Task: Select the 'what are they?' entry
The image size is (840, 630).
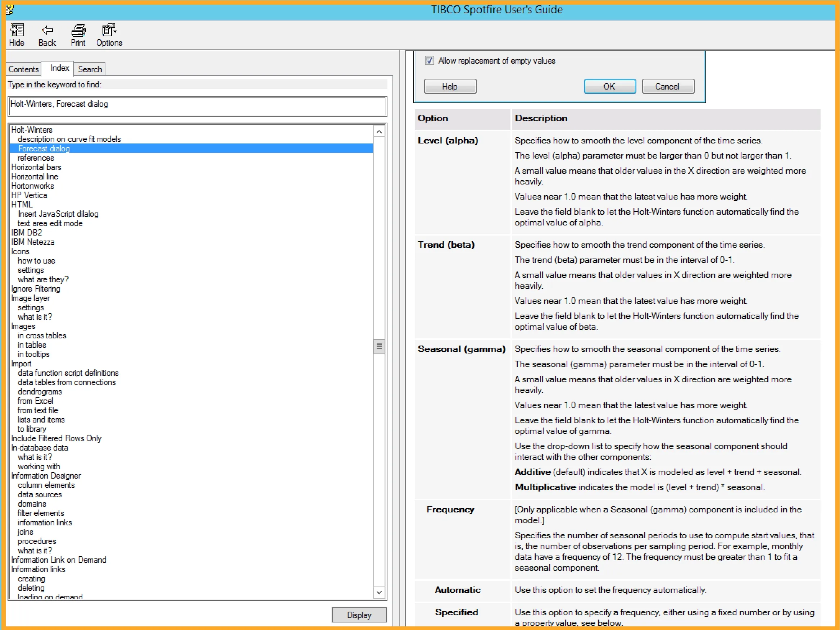Action: tap(43, 279)
